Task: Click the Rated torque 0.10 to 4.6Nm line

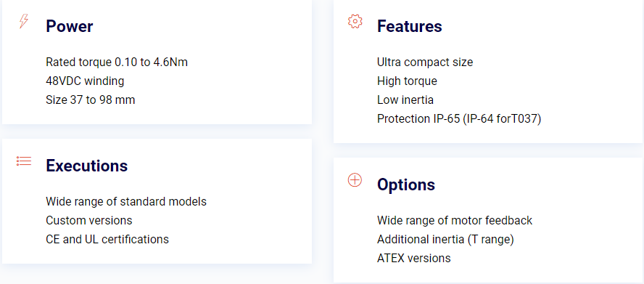Action: pyautogui.click(x=117, y=62)
